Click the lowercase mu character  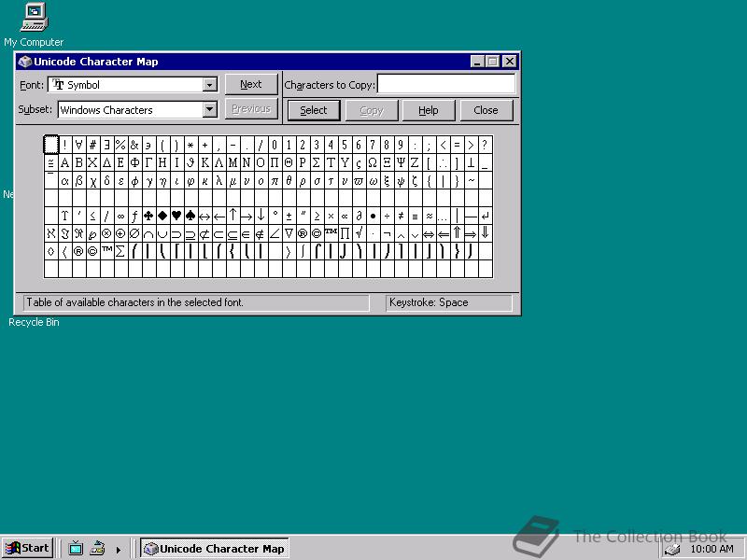tap(233, 180)
